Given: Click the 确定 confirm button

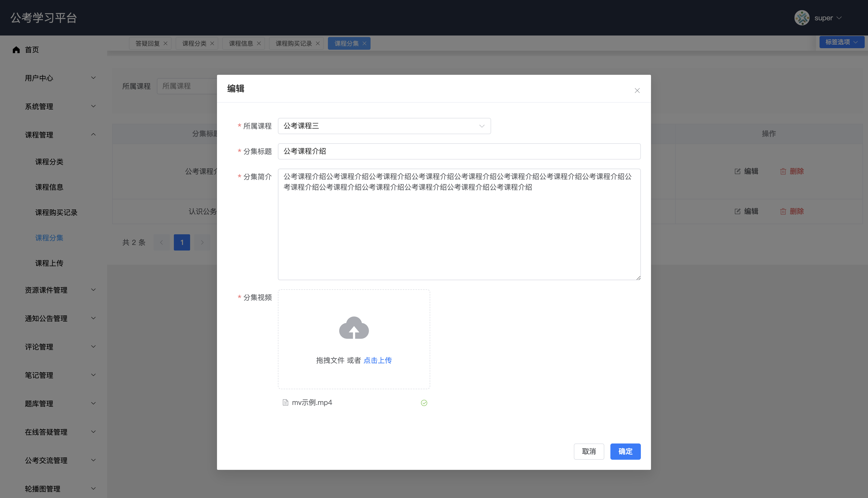Looking at the screenshot, I should click(625, 452).
